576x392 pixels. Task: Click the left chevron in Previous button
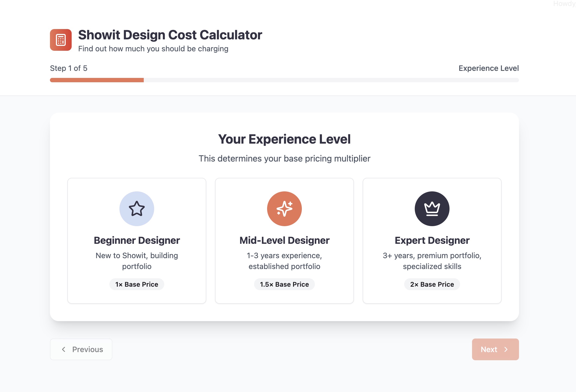(64, 349)
